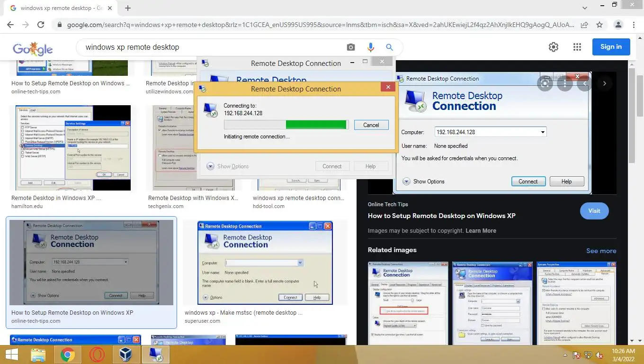The width and height of the screenshot is (644, 364).
Task: Open volume control in system tray
Action: (x=599, y=355)
